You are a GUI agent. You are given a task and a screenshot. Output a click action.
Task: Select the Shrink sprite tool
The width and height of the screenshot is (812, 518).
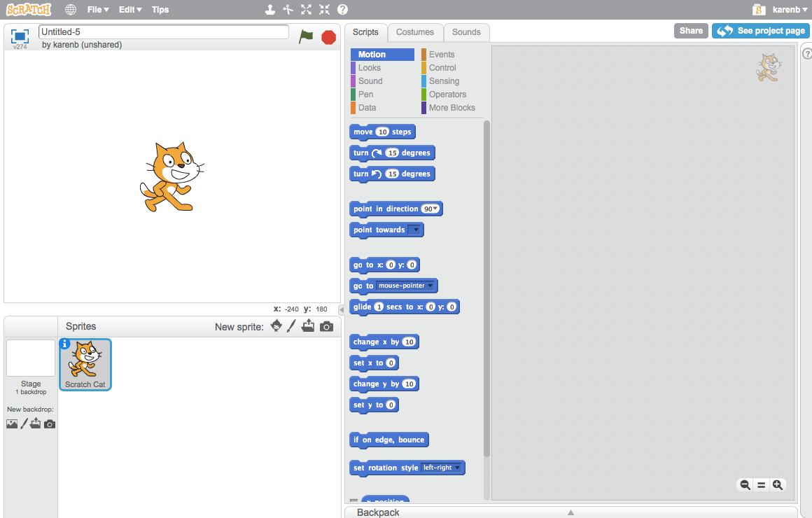[324, 9]
